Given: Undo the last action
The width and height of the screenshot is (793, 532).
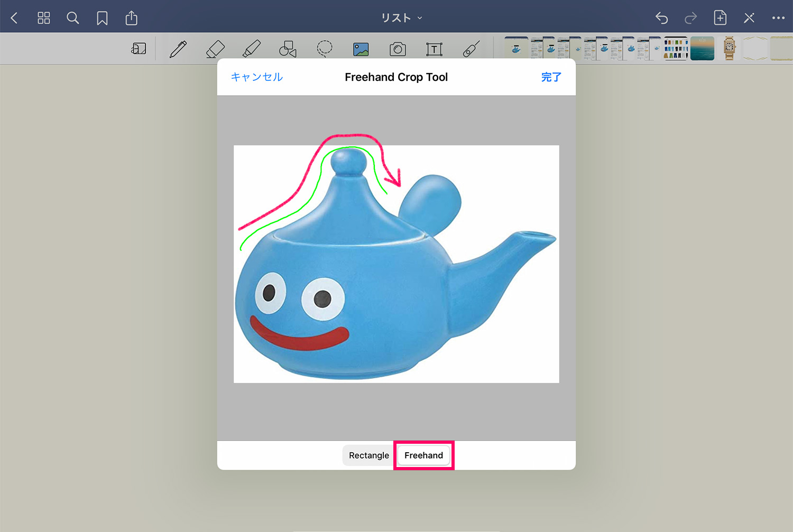Looking at the screenshot, I should (661, 18).
